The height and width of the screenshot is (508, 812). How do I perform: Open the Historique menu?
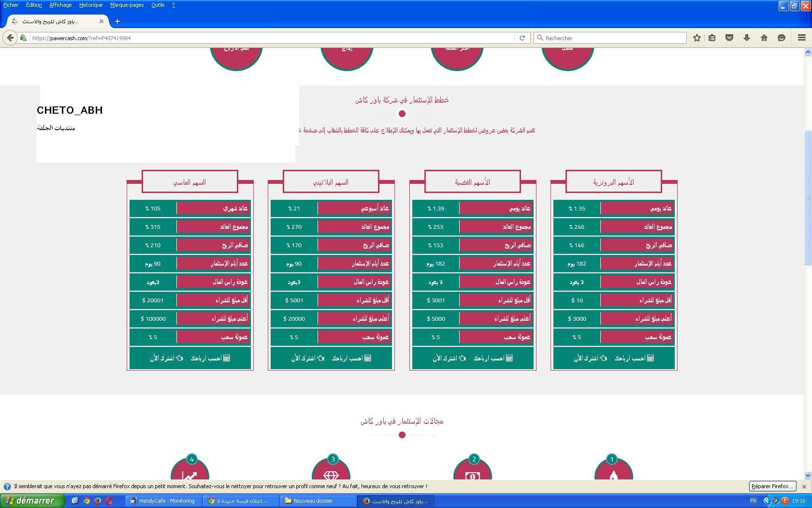[x=91, y=5]
